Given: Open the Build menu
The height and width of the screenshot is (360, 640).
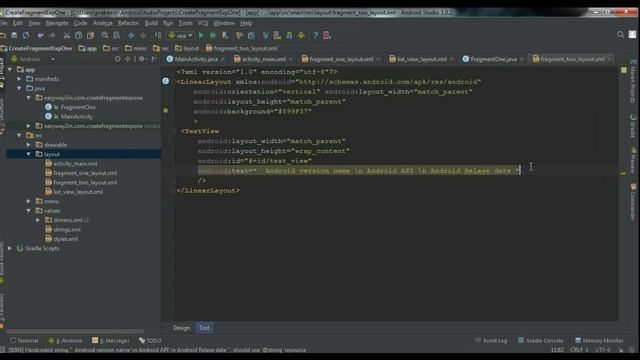Looking at the screenshot, I should 151,23.
